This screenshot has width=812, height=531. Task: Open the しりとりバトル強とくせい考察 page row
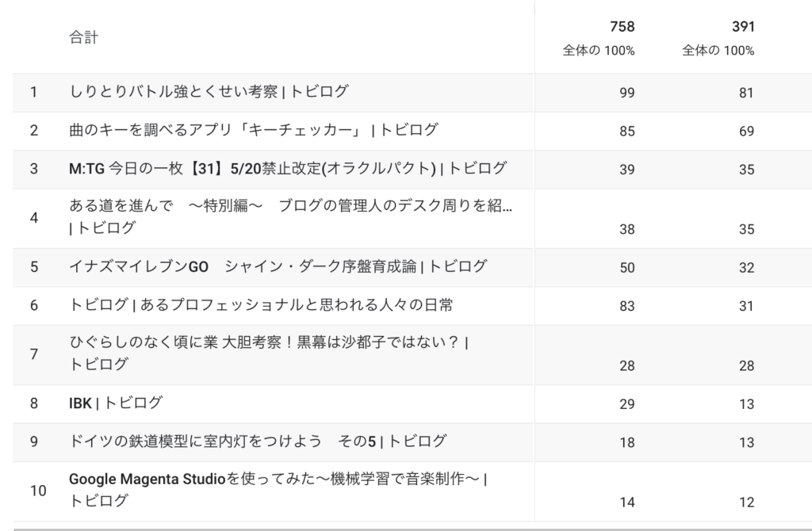[209, 92]
